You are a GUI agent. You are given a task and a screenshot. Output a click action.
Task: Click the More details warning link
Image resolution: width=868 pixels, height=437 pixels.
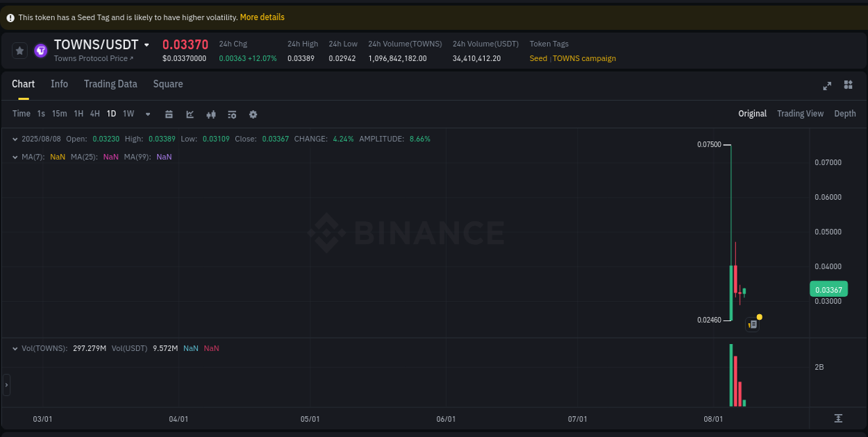[x=262, y=17]
